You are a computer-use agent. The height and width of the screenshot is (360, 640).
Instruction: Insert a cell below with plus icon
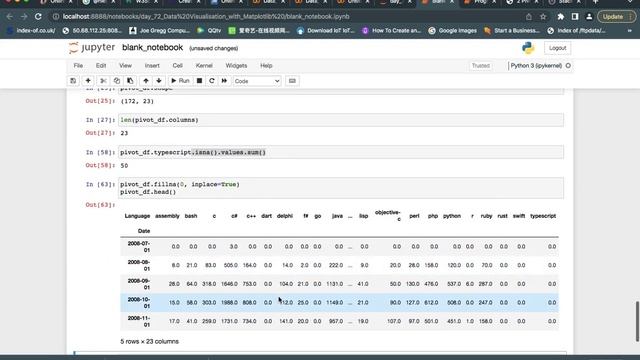(88, 81)
